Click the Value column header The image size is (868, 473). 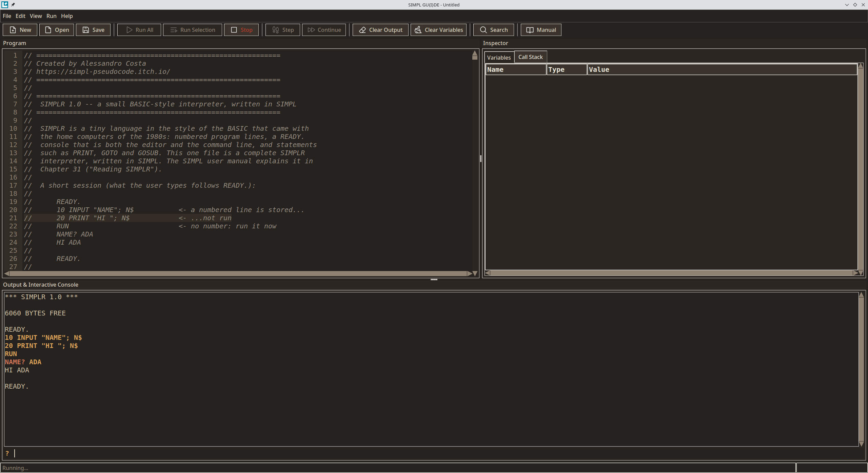[722, 69]
